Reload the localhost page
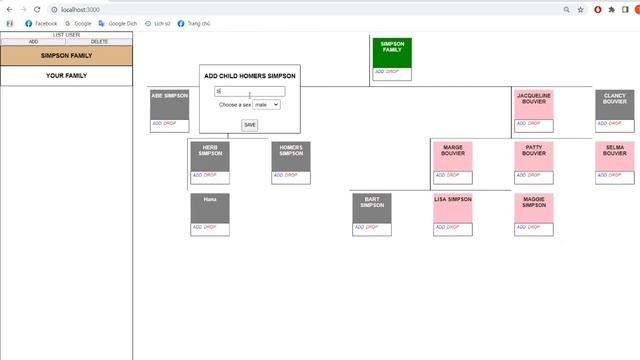640x360 pixels. tap(37, 9)
